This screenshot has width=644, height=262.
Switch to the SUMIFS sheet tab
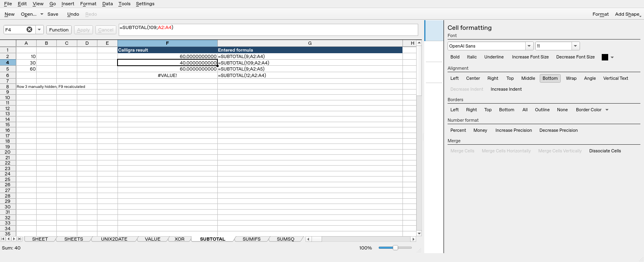(252, 239)
